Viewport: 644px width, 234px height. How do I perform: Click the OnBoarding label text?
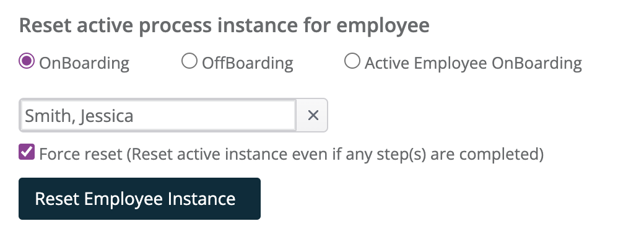tap(84, 63)
